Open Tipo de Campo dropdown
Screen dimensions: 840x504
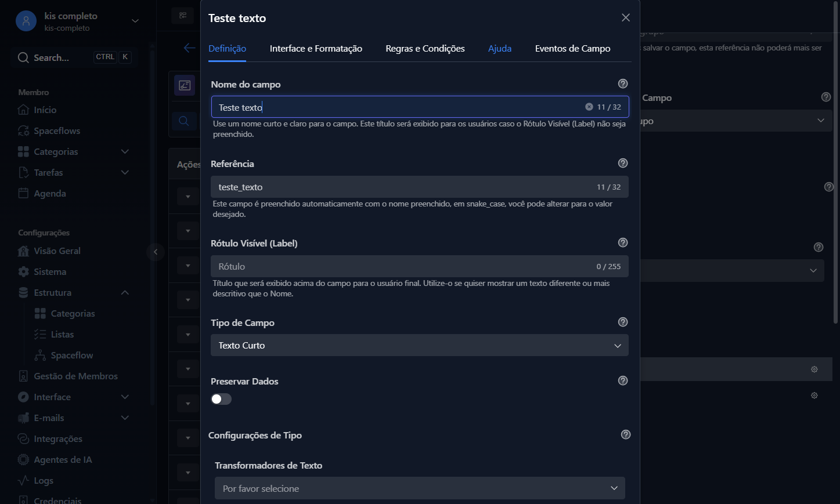click(x=420, y=345)
